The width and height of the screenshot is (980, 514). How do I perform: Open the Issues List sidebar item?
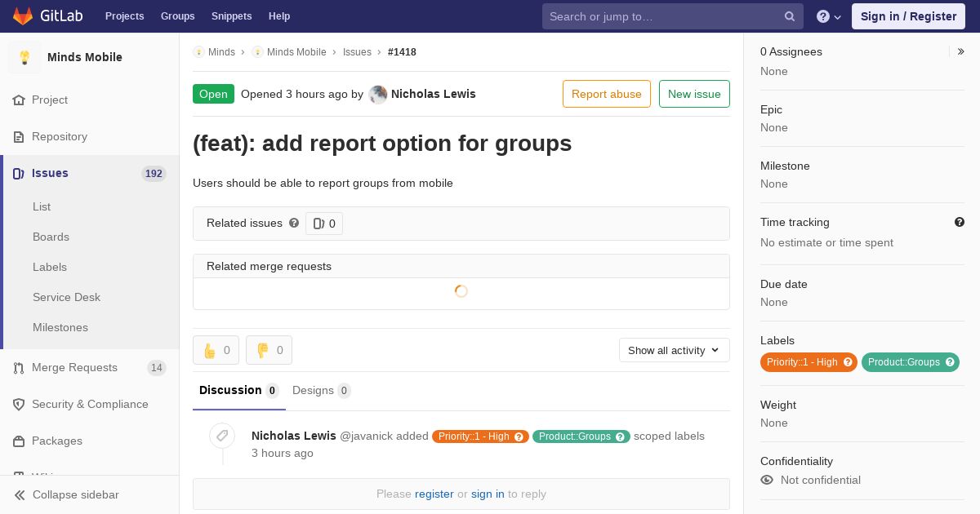(42, 206)
